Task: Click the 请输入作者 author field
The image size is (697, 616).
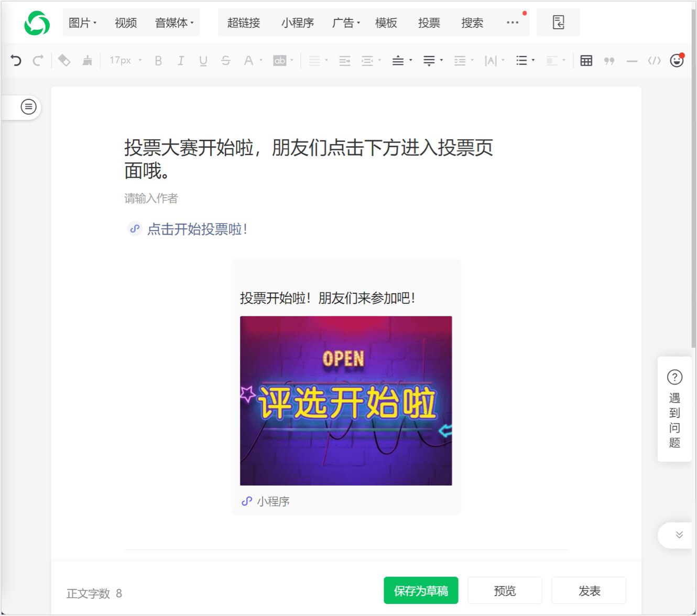Action: pos(151,198)
